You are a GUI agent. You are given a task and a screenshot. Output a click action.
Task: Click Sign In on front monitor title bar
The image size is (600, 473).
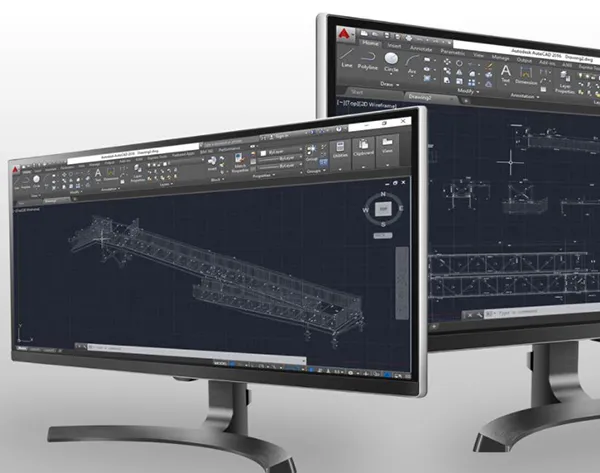pos(280,136)
